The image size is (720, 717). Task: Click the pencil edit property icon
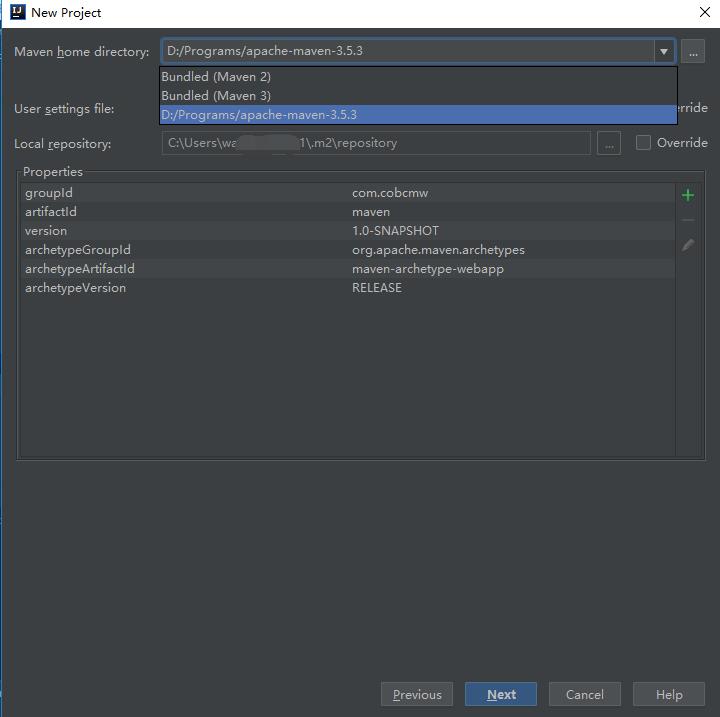coord(687,245)
